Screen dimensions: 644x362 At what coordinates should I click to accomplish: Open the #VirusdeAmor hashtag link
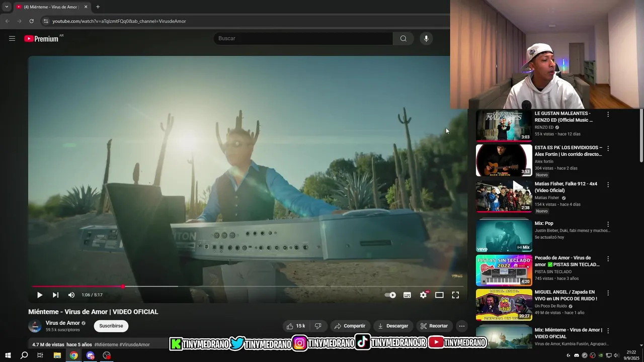tap(135, 344)
